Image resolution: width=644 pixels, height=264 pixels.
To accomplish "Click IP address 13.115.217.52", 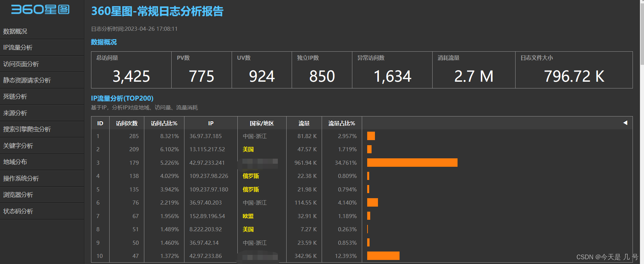I will 207,149.
